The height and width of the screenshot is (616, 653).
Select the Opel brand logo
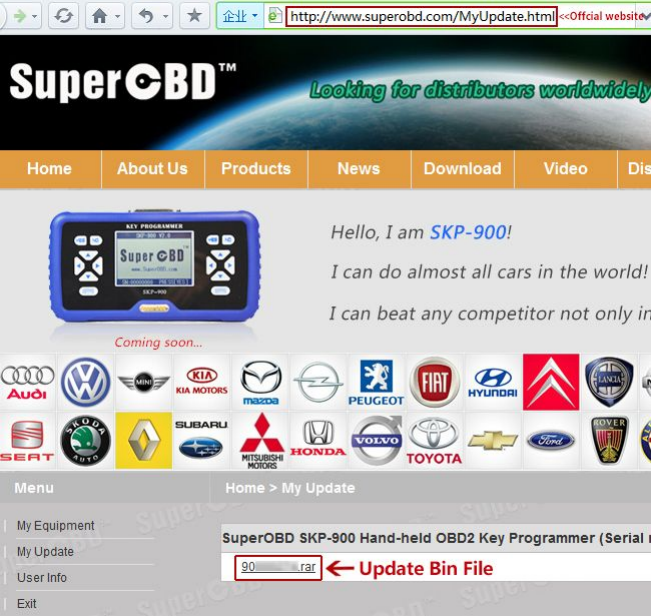[318, 382]
